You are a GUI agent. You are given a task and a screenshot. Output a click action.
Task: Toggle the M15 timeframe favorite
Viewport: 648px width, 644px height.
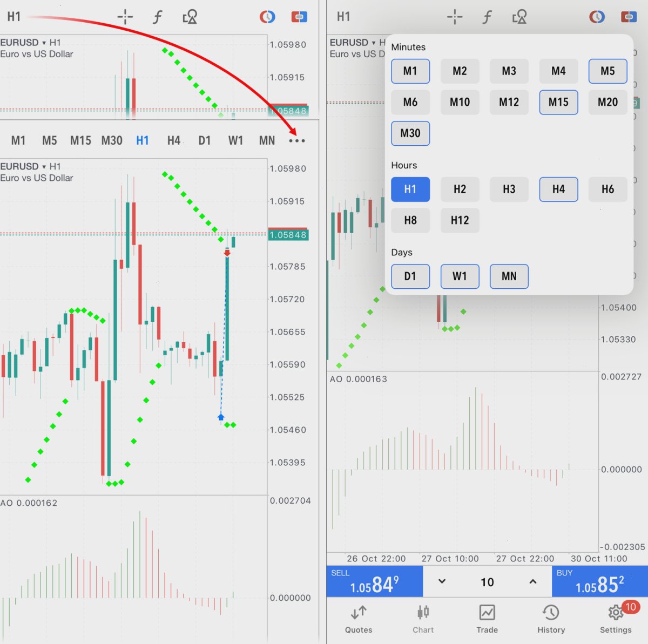[558, 103]
